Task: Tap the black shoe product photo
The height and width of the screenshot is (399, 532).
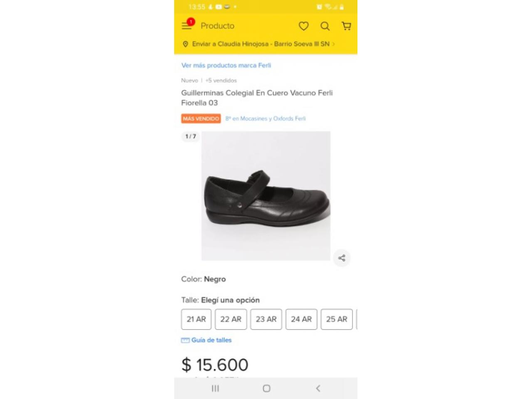Action: click(266, 196)
